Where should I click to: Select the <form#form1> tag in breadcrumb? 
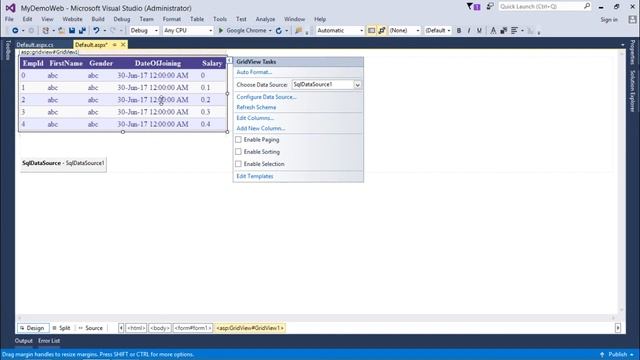[x=193, y=328]
